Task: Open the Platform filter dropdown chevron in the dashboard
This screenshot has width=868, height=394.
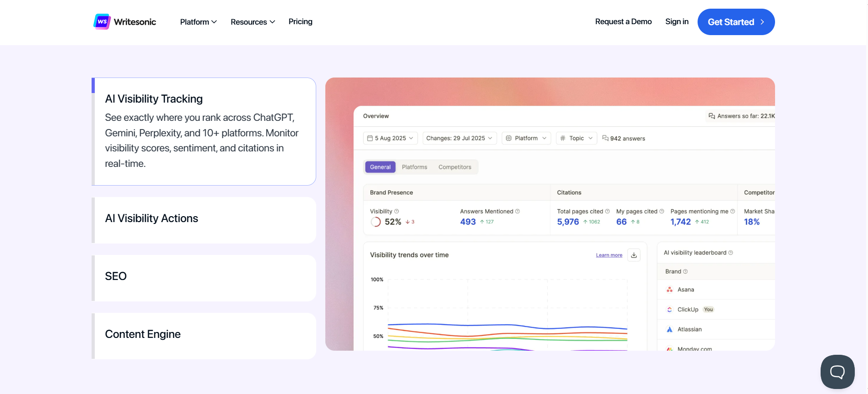Action: [x=544, y=138]
